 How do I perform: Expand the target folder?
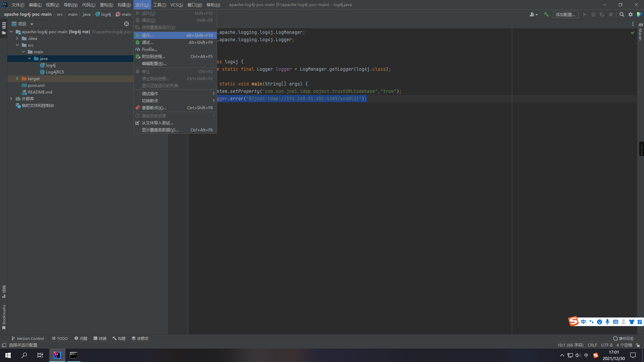17,78
